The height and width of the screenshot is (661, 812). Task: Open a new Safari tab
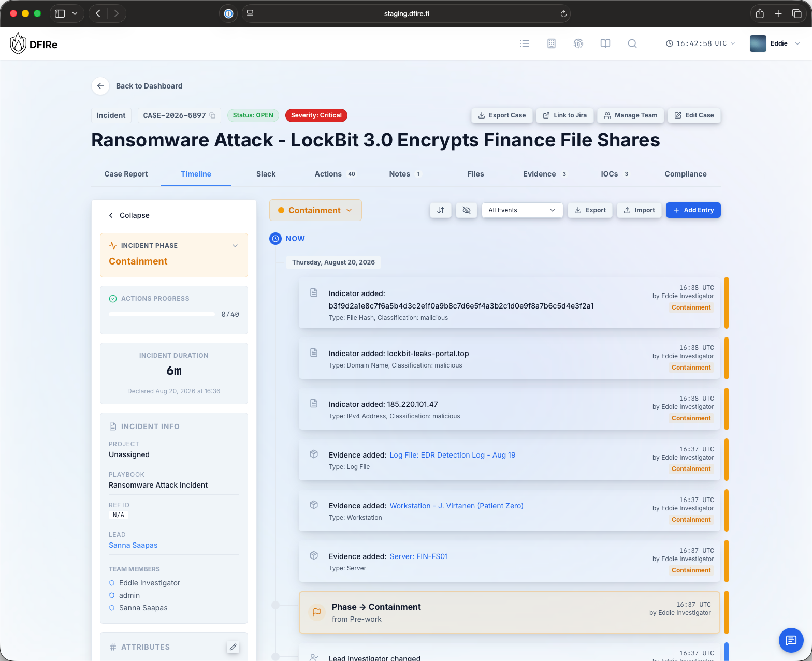coord(778,13)
